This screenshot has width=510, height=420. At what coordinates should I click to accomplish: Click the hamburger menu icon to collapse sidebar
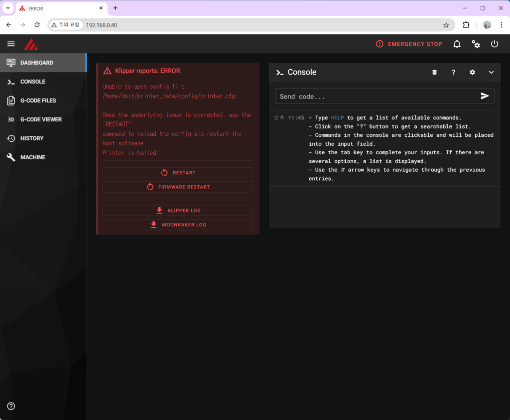click(11, 44)
